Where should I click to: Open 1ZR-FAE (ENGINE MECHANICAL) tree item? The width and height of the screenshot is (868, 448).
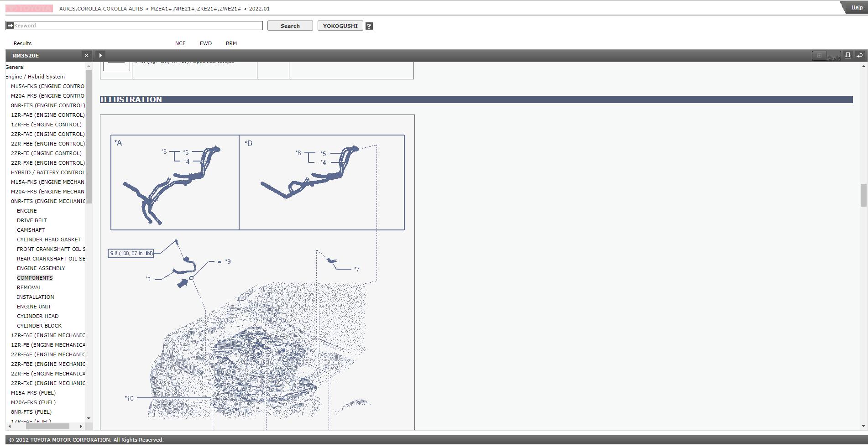47,335
